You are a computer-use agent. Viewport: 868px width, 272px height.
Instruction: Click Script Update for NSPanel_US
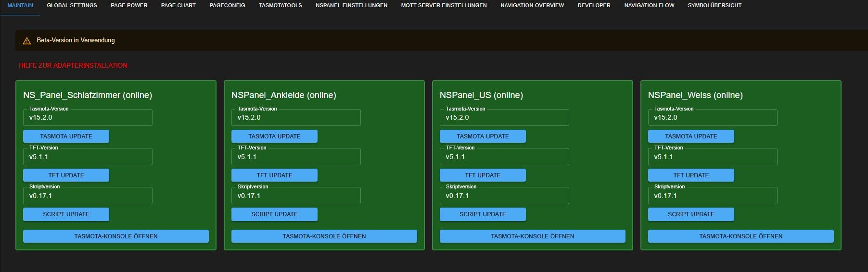483,214
